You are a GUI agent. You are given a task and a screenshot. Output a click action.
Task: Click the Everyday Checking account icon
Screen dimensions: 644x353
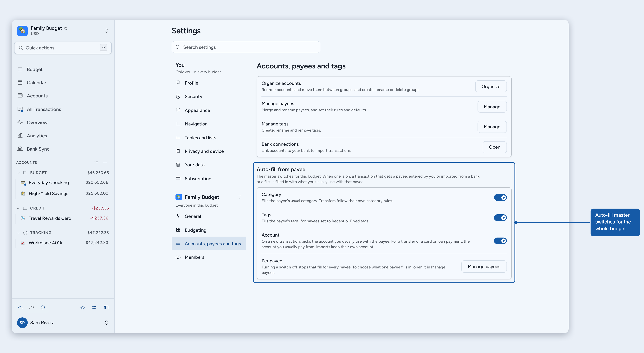click(23, 183)
